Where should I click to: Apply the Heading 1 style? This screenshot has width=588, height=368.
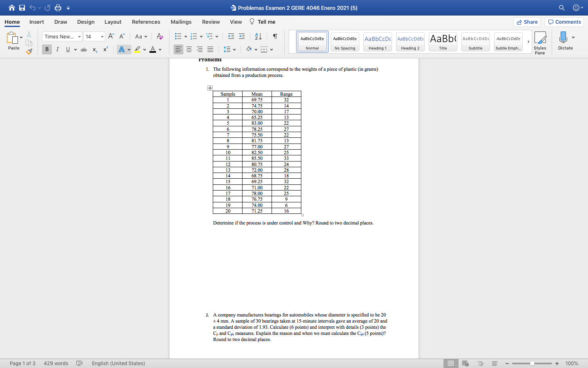(377, 41)
